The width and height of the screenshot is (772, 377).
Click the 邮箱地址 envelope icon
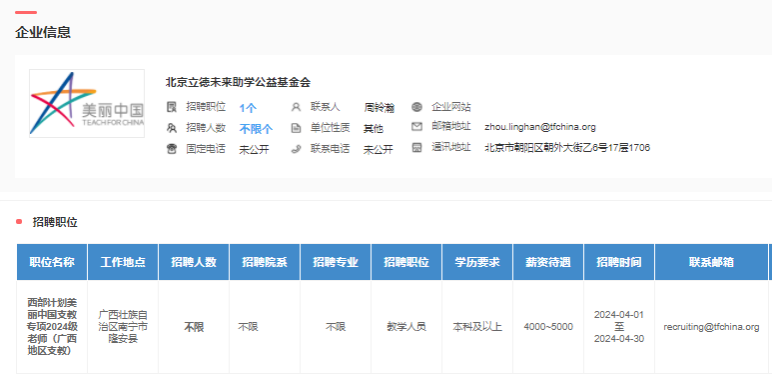(417, 127)
